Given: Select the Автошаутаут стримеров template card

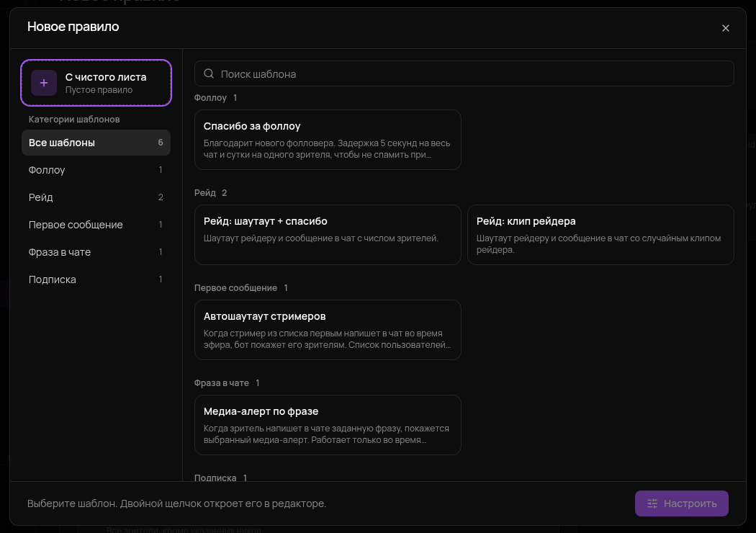Looking at the screenshot, I should pos(328,329).
